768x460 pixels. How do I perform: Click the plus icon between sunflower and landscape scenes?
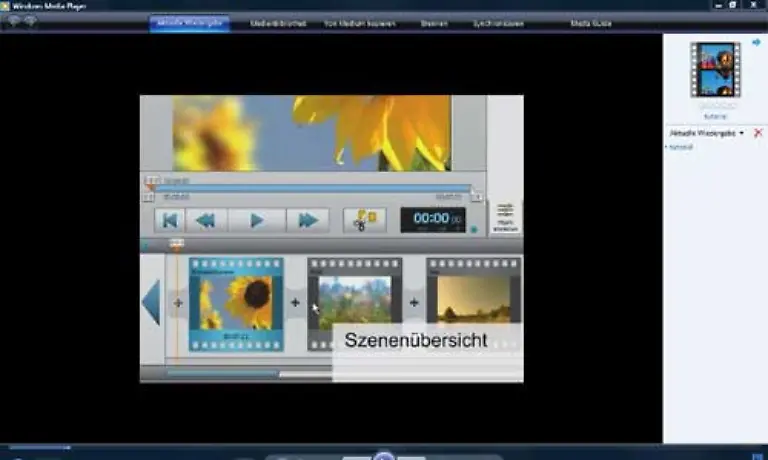pyautogui.click(x=295, y=302)
